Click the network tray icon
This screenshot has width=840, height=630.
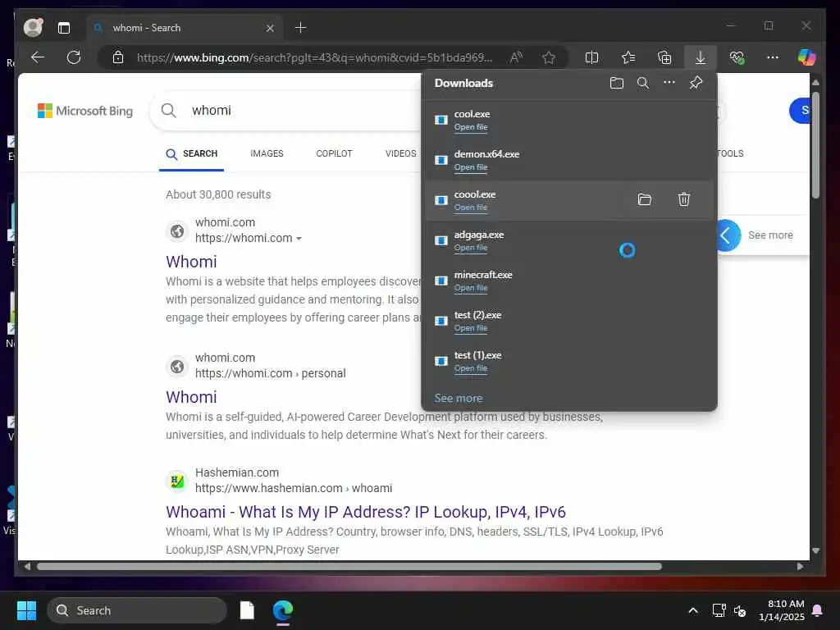tap(719, 610)
